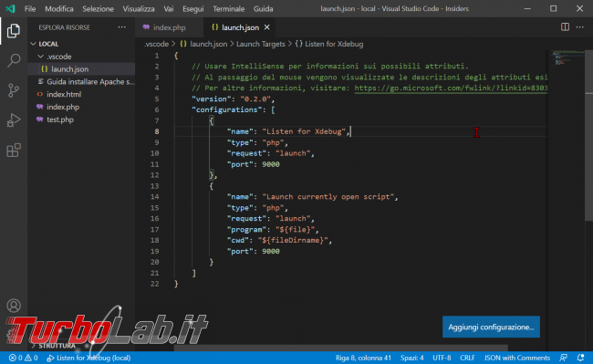Split the editor to the right
Image resolution: width=593 pixels, height=364 pixels.
coord(565,26)
